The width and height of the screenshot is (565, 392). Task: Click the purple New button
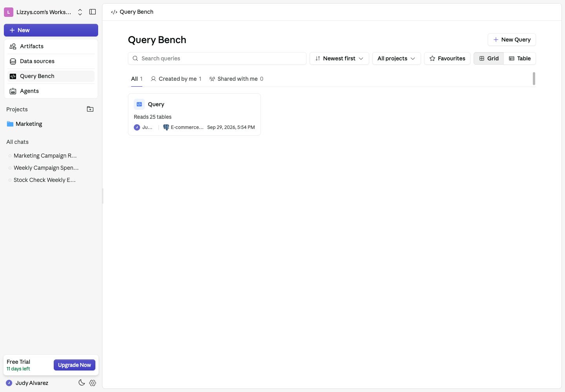51,30
